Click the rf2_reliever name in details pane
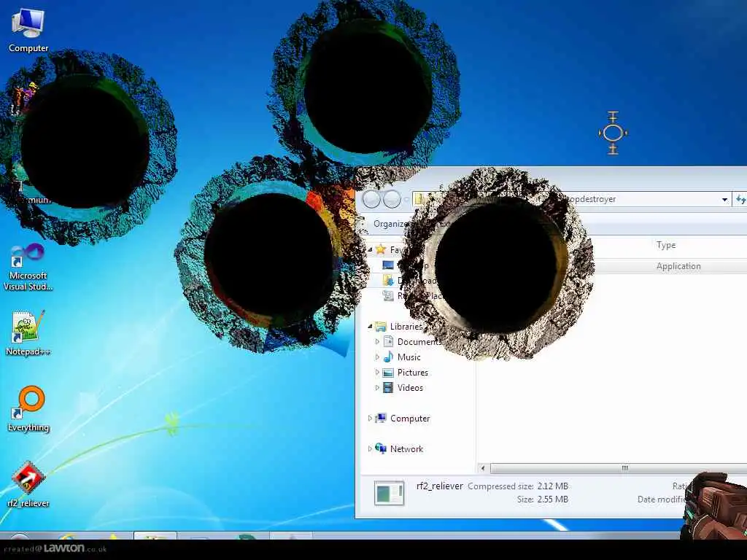747x560 pixels. 440,486
